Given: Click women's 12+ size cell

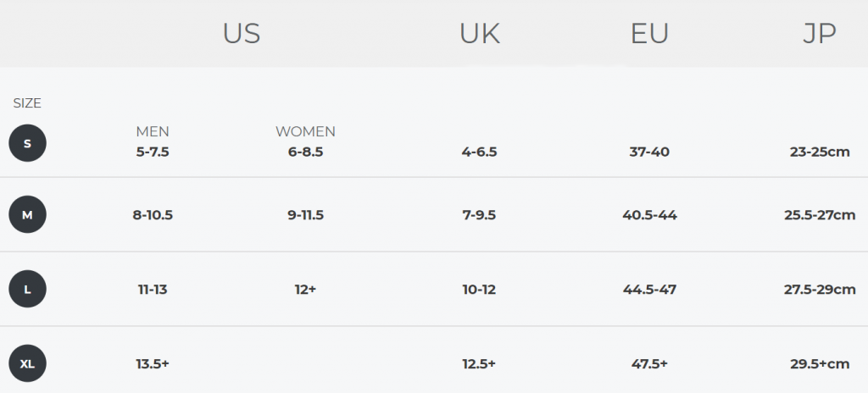Looking at the screenshot, I should point(305,289).
